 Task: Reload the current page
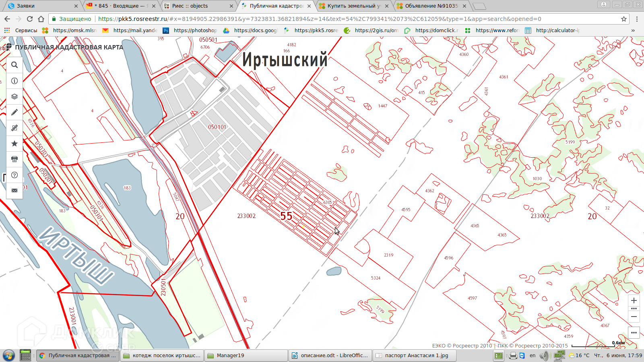[x=30, y=19]
